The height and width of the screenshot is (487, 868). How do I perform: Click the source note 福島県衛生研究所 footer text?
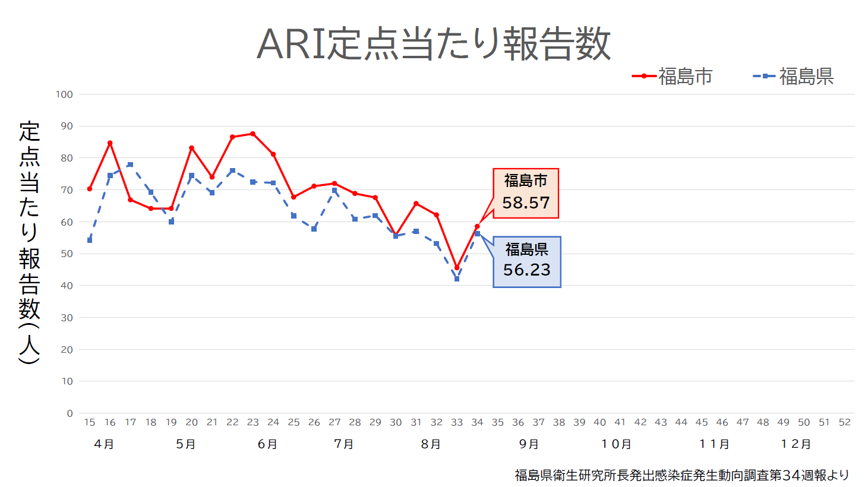click(x=682, y=475)
